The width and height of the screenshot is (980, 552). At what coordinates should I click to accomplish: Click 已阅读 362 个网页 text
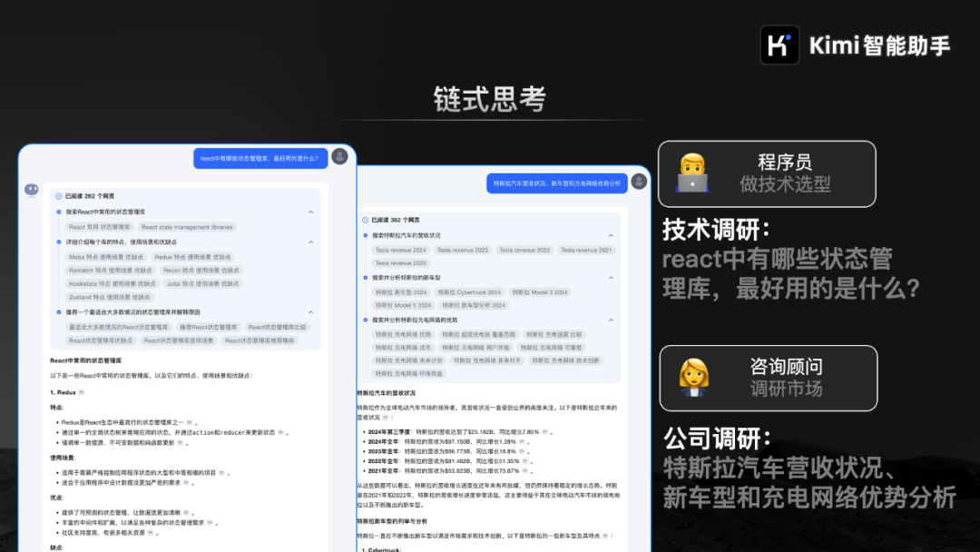396,220
